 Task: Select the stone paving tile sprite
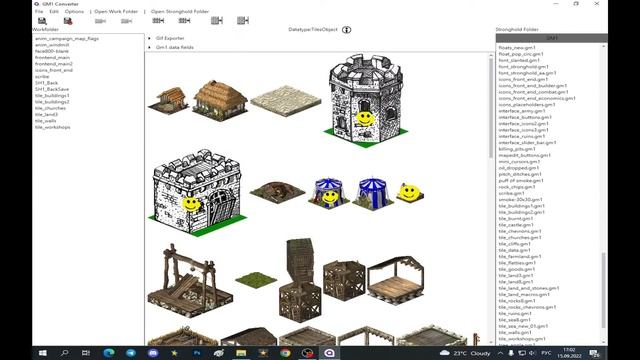286,100
